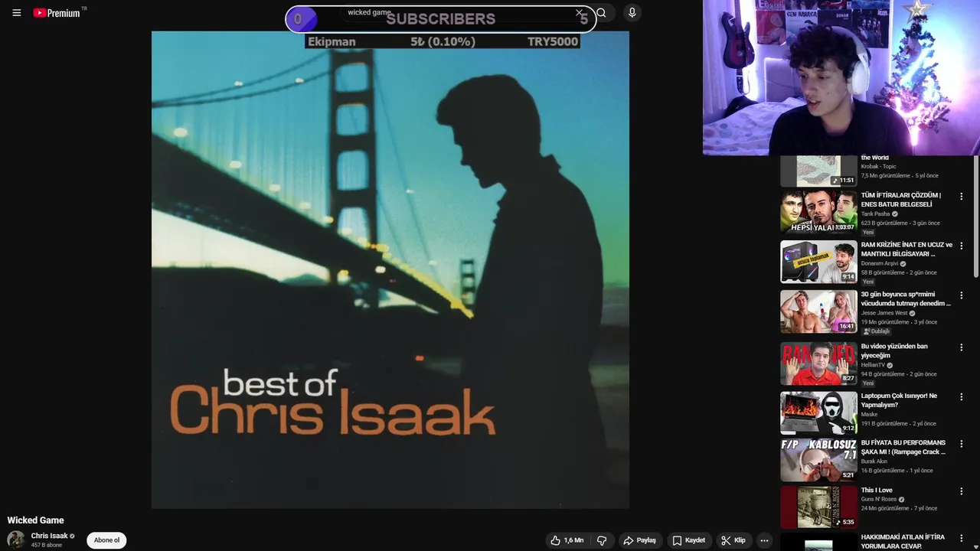Click the Wicked Game video title
This screenshot has height=551, width=980.
pos(36,520)
